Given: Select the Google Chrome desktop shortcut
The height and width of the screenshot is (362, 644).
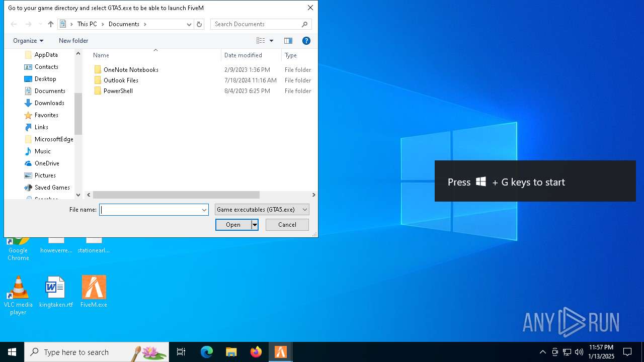Looking at the screenshot, I should [18, 249].
